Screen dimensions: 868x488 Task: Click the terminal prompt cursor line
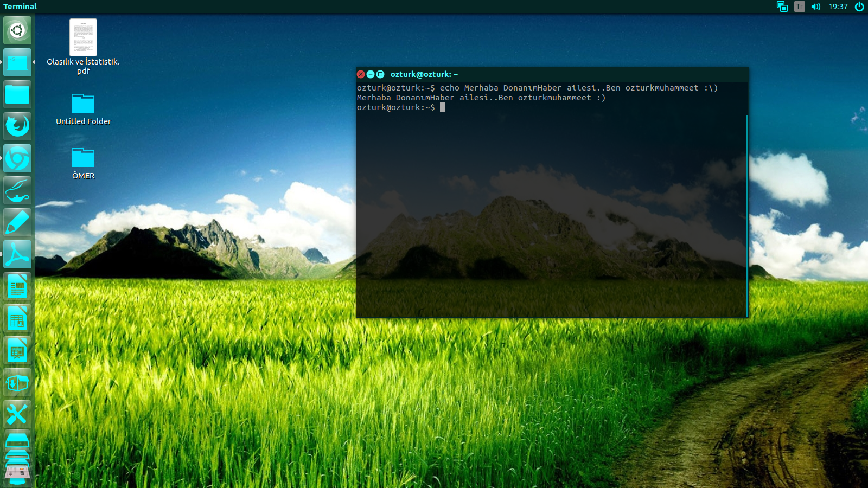[x=401, y=107]
